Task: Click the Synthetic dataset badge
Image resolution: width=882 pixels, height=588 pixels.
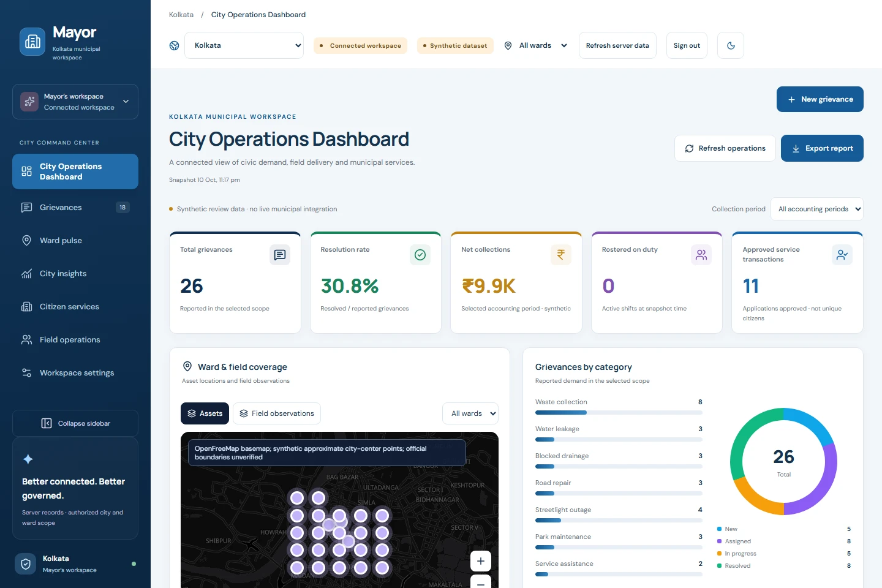Action: (455, 46)
